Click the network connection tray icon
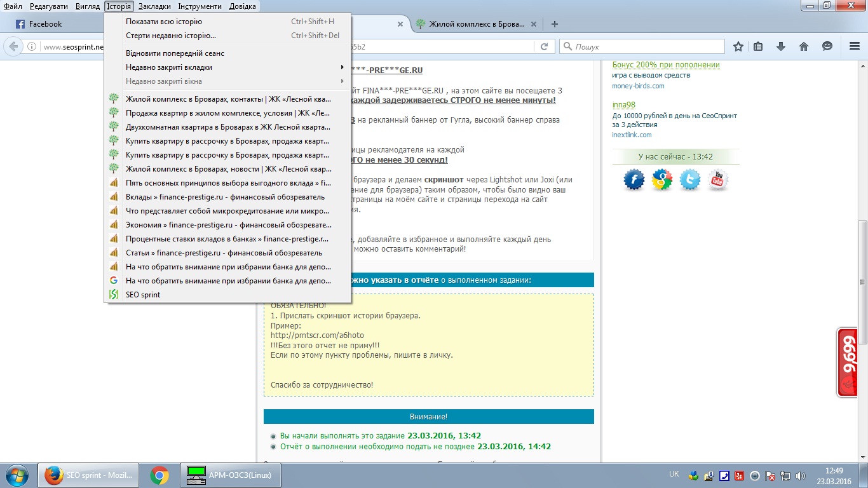 click(785, 475)
